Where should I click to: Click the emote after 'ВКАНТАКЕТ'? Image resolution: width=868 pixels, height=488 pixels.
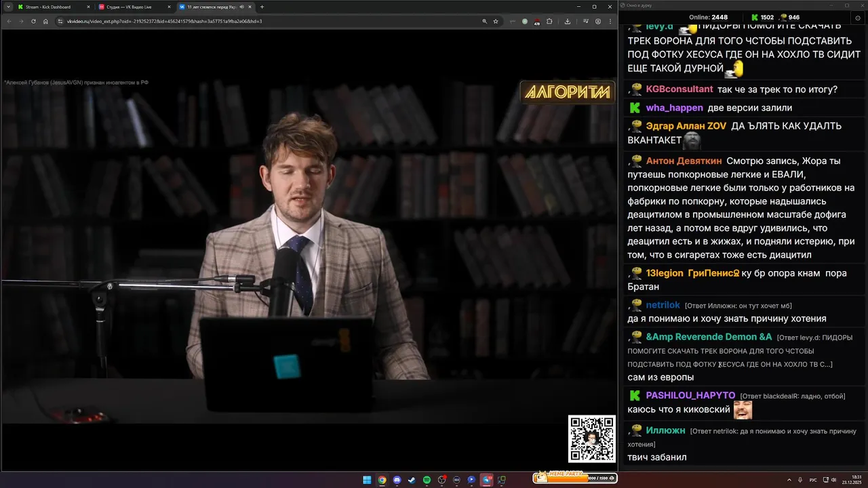point(692,140)
